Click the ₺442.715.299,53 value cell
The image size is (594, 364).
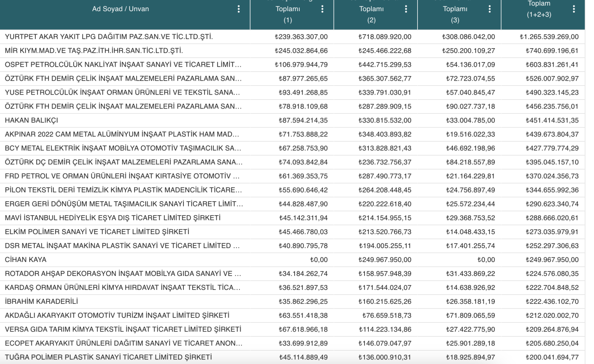click(385, 64)
